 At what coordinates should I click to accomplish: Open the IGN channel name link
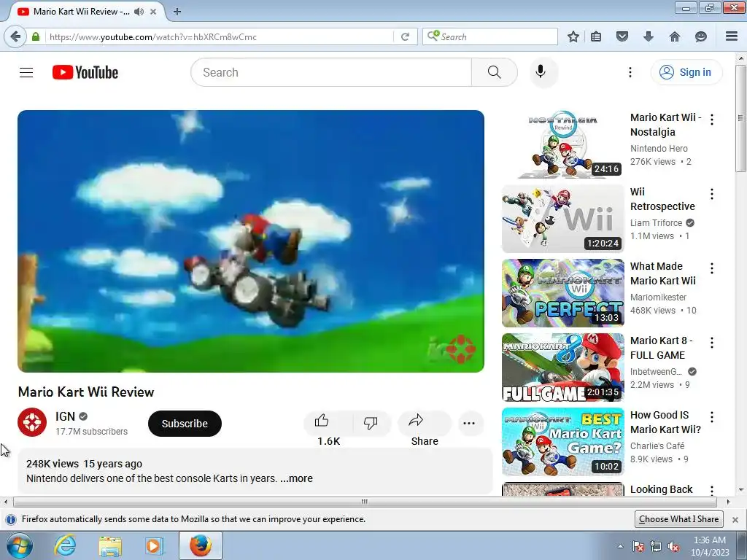[x=65, y=416]
